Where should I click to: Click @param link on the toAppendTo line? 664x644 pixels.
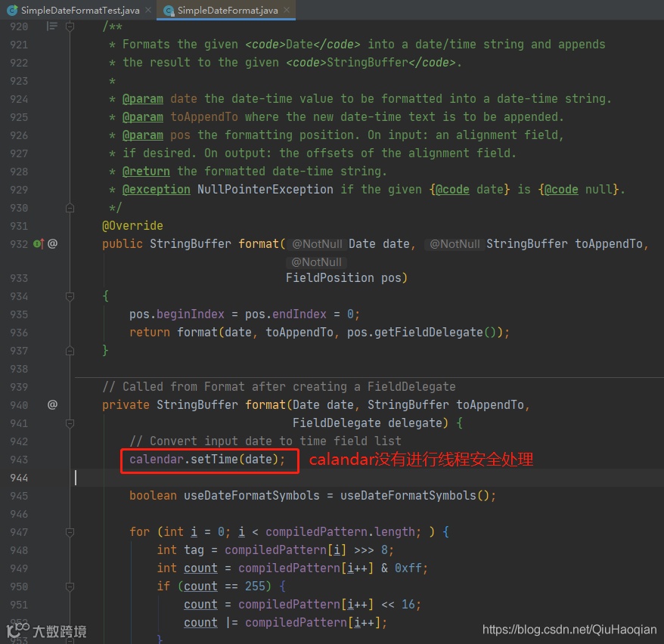click(x=143, y=117)
